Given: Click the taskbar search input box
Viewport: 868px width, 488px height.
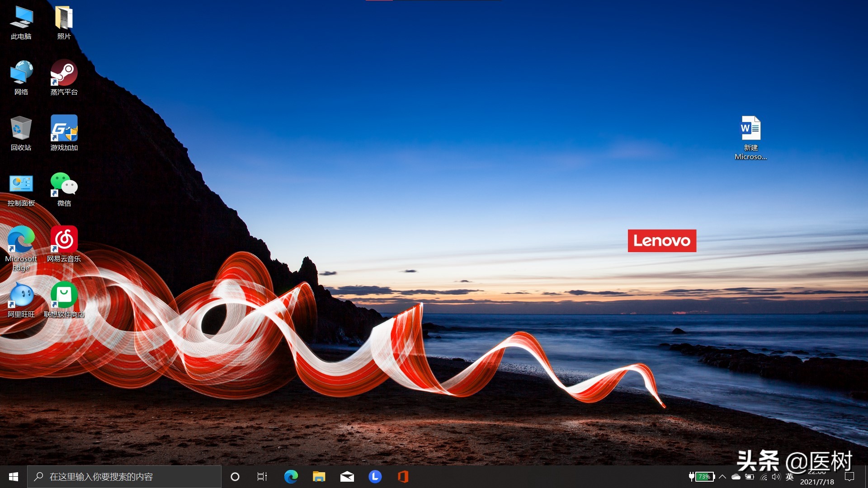Looking at the screenshot, I should point(124,476).
